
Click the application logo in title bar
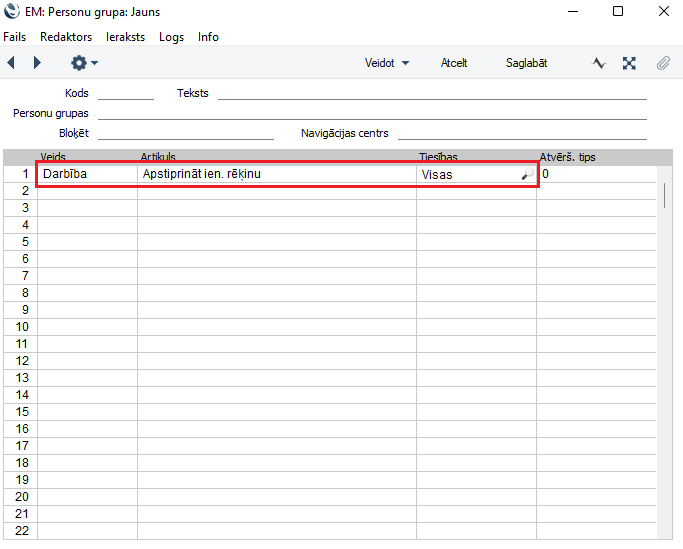12,12
